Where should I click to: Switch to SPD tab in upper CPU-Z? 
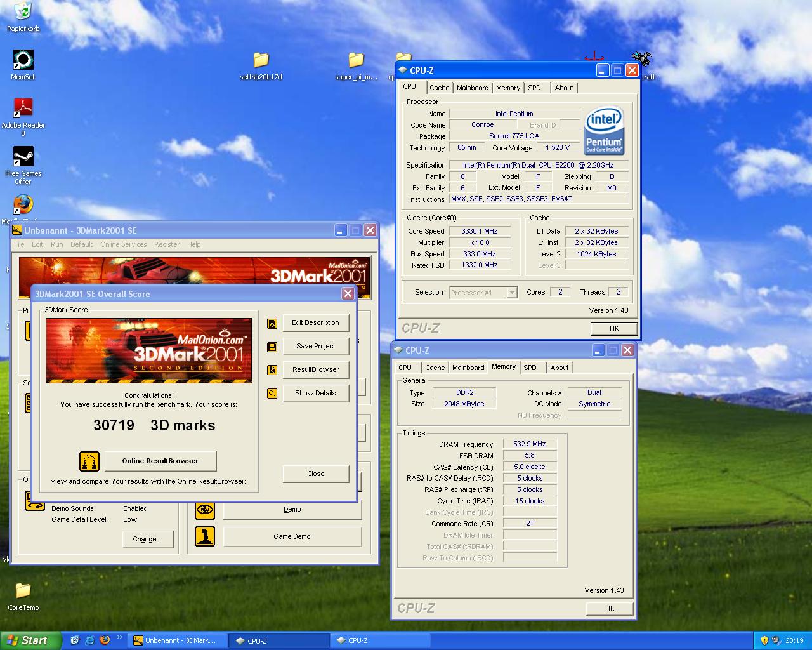tap(535, 88)
